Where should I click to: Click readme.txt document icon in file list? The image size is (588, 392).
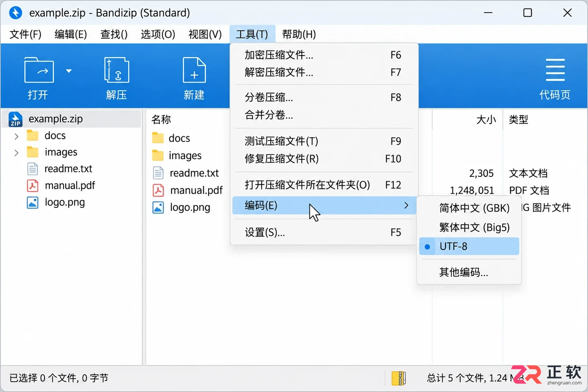pyautogui.click(x=158, y=173)
